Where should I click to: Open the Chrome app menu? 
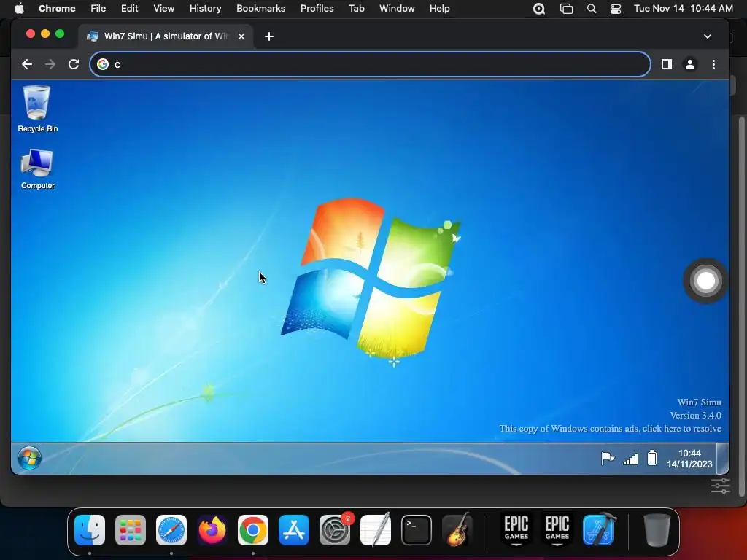57,9
